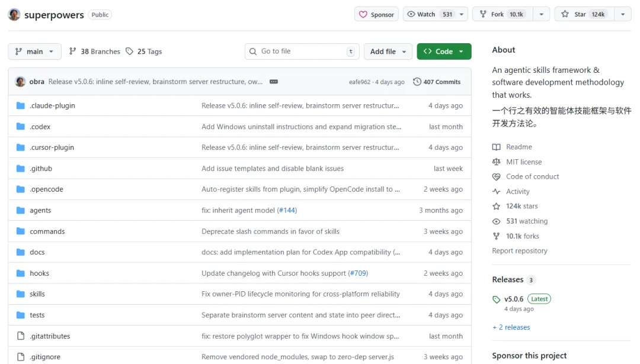The height and width of the screenshot is (364, 640).
Task: Click the Watch eye button
Action: (x=429, y=14)
